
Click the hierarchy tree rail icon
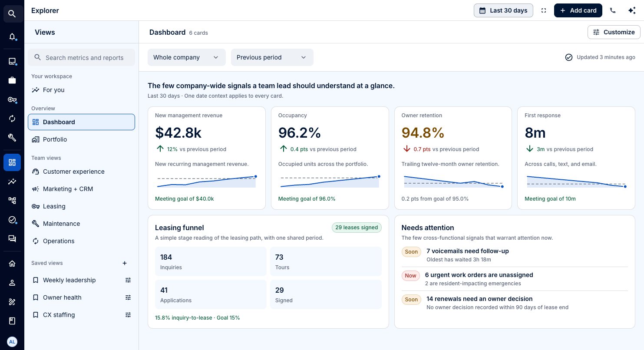click(12, 201)
